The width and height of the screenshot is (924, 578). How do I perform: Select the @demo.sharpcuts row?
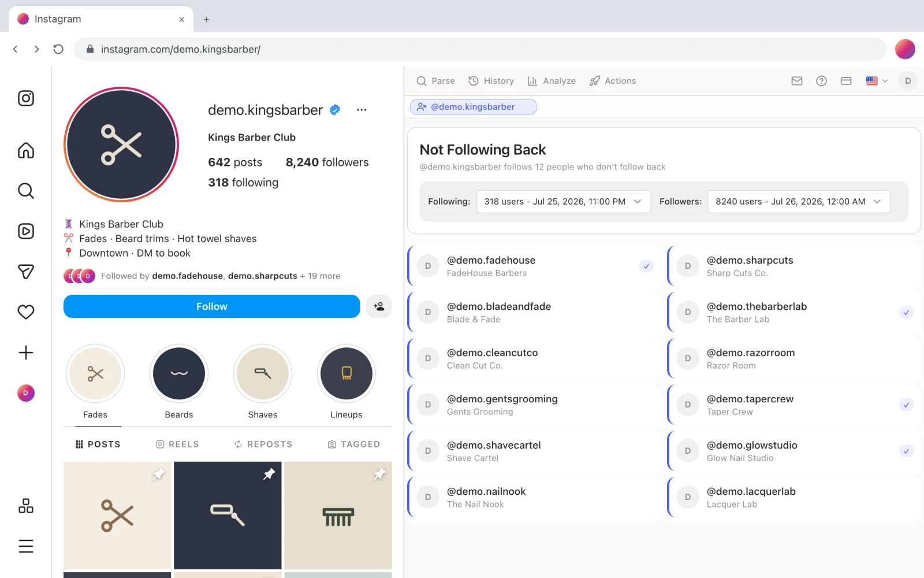pos(793,266)
